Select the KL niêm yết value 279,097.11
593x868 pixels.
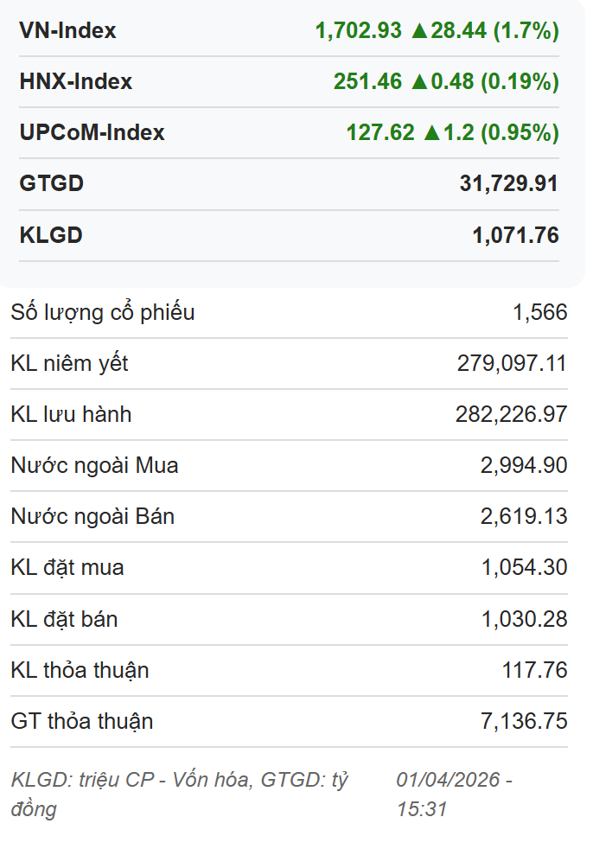[512, 364]
